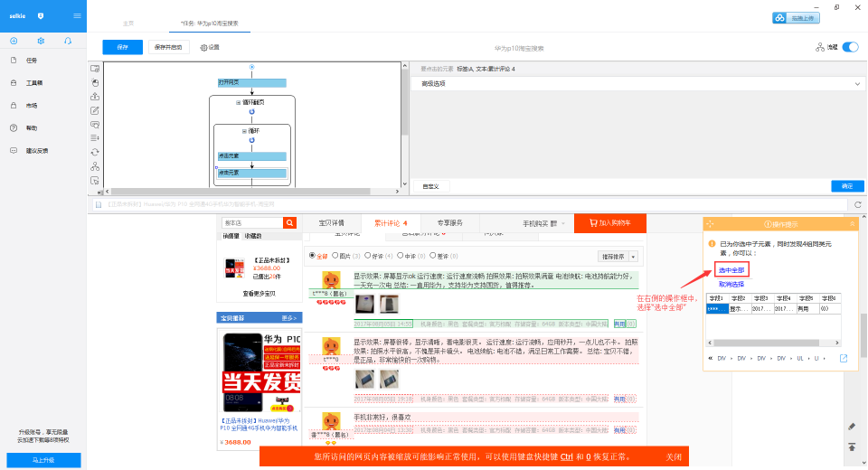Switch to the 主页 tab
This screenshot has width=868, height=470.
pyautogui.click(x=127, y=23)
